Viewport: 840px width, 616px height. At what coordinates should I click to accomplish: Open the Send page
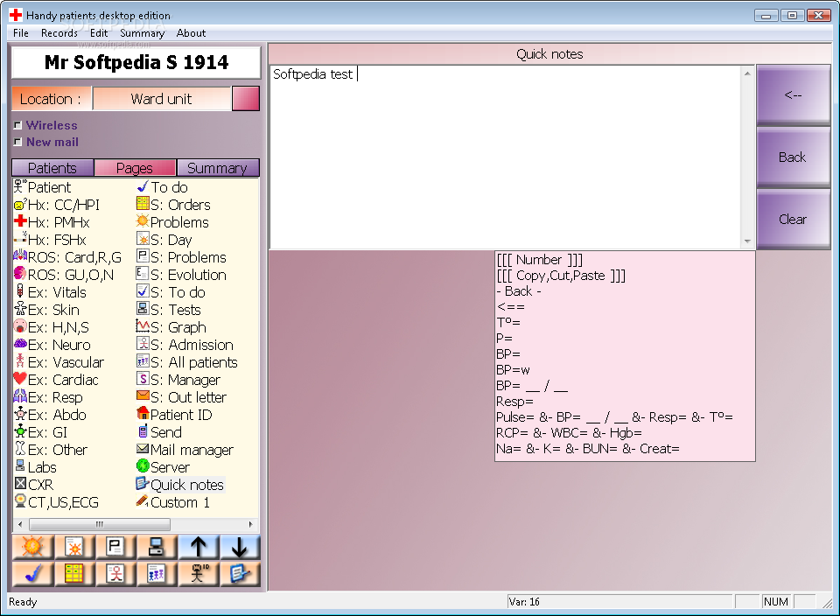coord(159,432)
